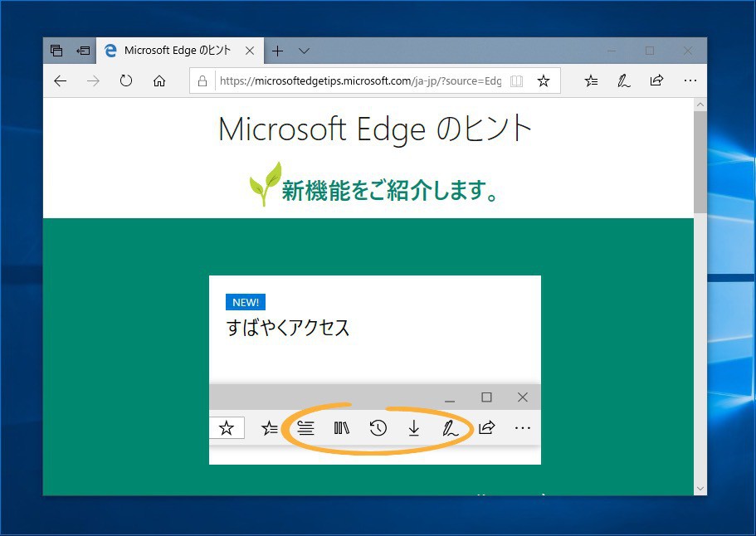Close the Microsoft Edge のヒント tab

click(x=250, y=51)
